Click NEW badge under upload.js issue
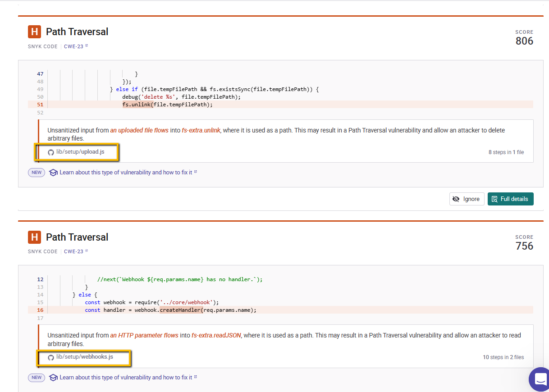The height and width of the screenshot is (392, 549). click(x=37, y=173)
